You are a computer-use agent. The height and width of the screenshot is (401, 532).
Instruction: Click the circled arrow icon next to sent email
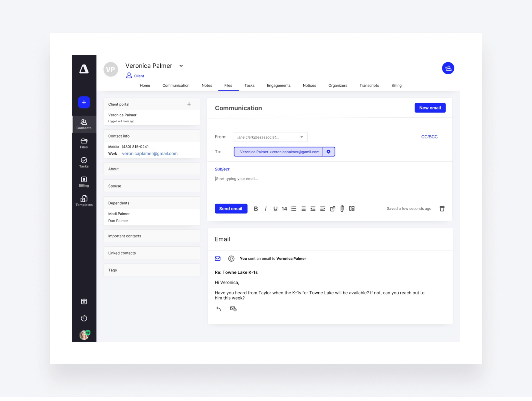pyautogui.click(x=231, y=259)
